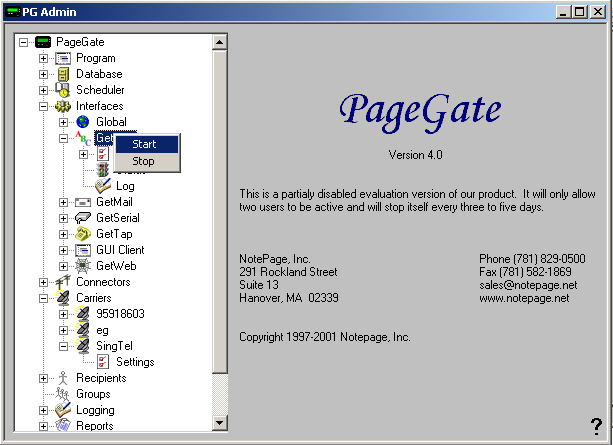Click the PG Admin title bar icon
Viewport: 613px width, 445px height.
point(13,12)
